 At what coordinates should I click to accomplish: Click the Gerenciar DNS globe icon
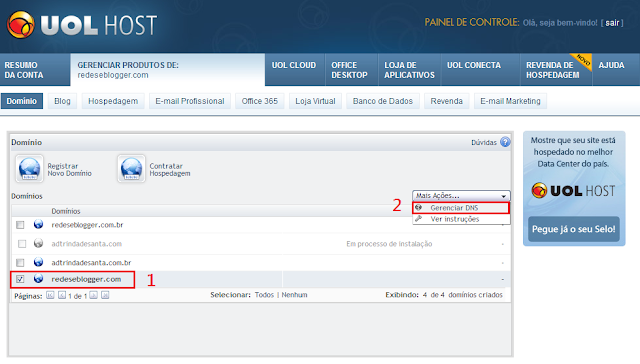[418, 208]
